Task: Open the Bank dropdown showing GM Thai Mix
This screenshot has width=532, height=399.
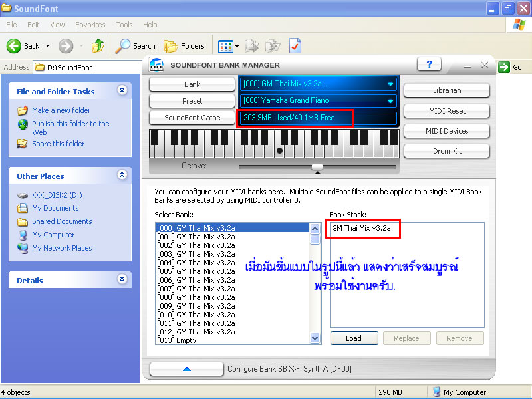Action: click(319, 84)
